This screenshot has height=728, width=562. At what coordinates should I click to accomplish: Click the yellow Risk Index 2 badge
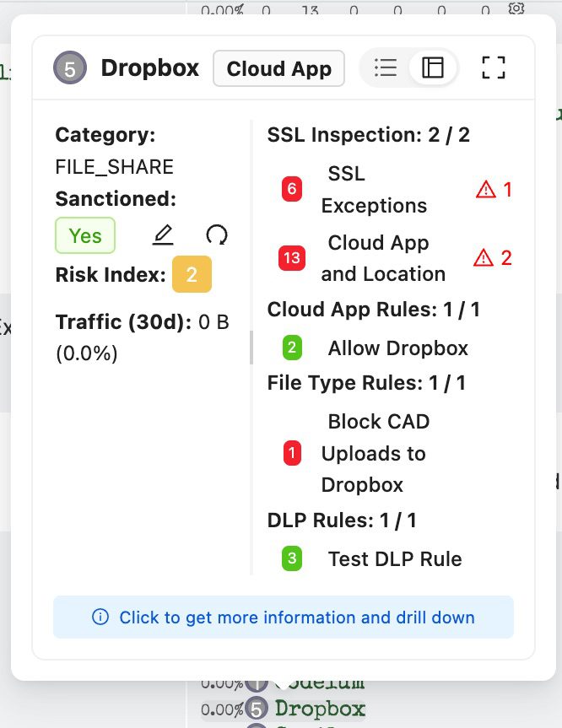[192, 275]
